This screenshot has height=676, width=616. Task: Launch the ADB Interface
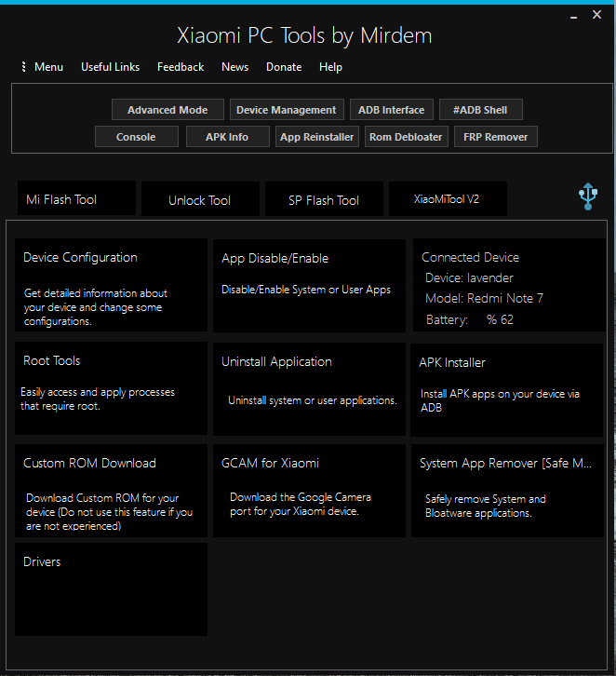click(392, 110)
